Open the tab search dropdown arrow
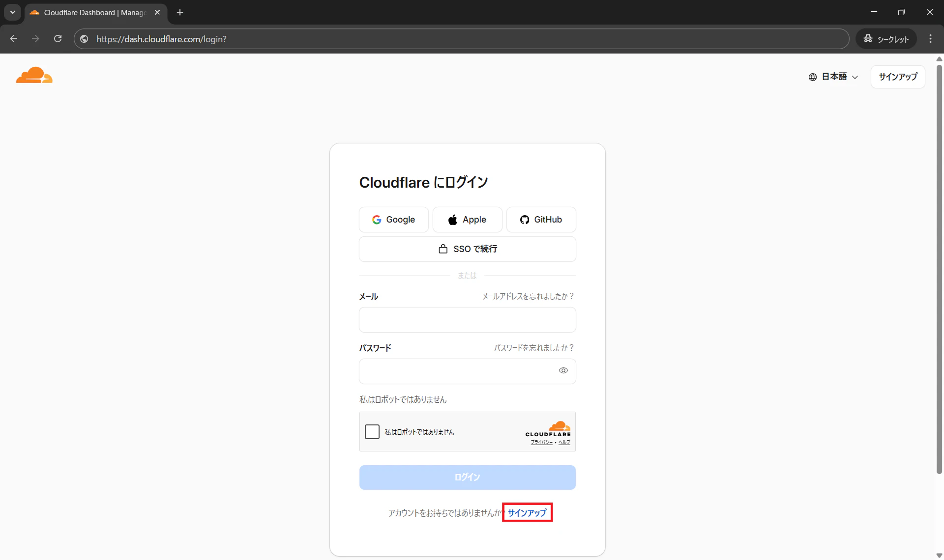The image size is (944, 560). coord(13,12)
